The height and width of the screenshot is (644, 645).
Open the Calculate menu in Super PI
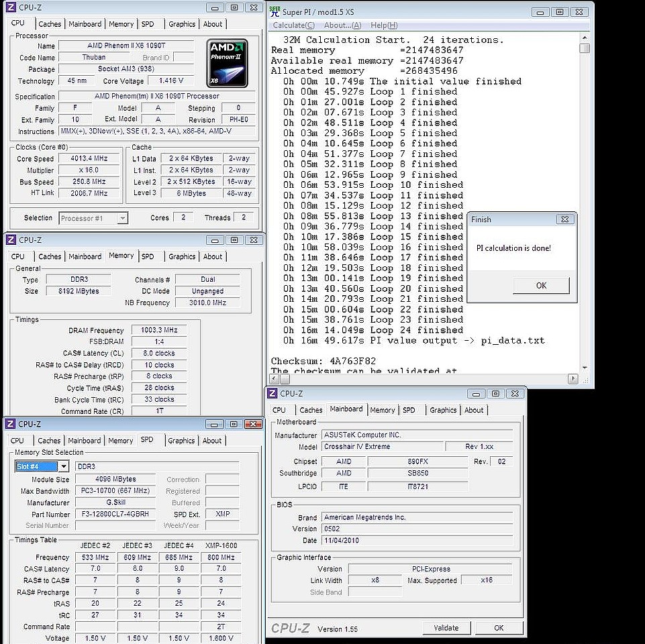coord(294,25)
